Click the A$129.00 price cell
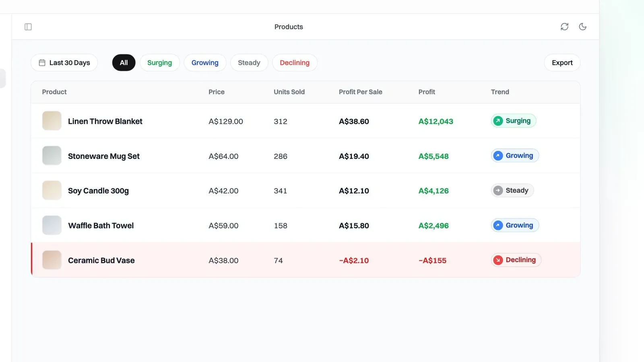The image size is (644, 362). [226, 121]
